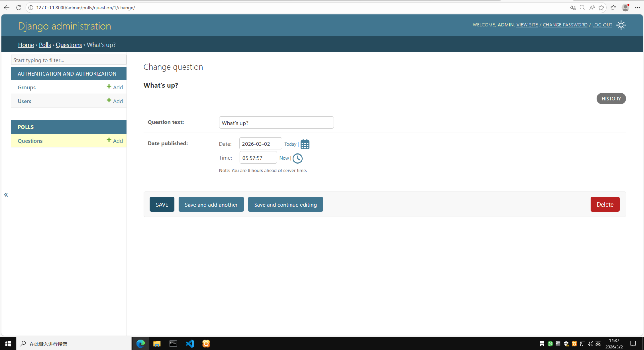Collapse the sidebar with the double chevron
The image size is (644, 350).
click(6, 194)
